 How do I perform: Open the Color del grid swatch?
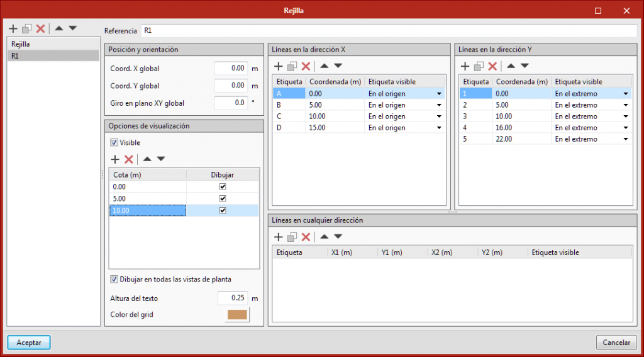[x=237, y=315]
